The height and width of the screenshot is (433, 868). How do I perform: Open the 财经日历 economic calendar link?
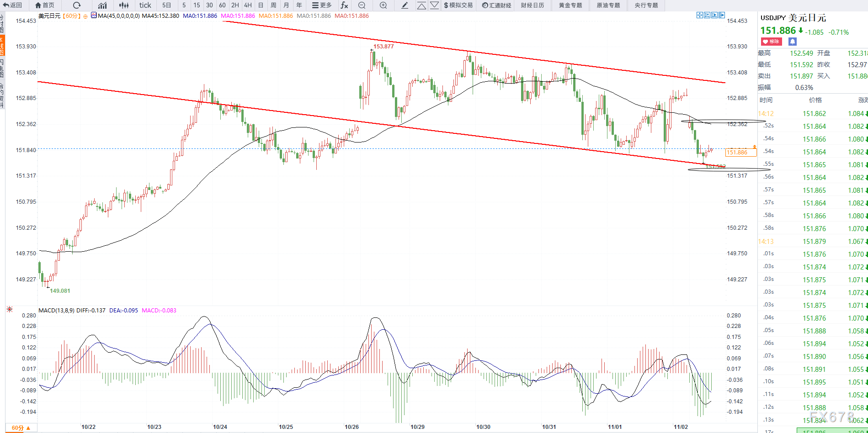[533, 5]
